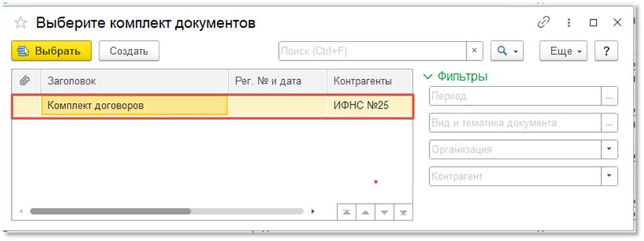The height and width of the screenshot is (241, 644).
Task: Open Вид и тематика документа ellipsis picker
Action: [610, 123]
